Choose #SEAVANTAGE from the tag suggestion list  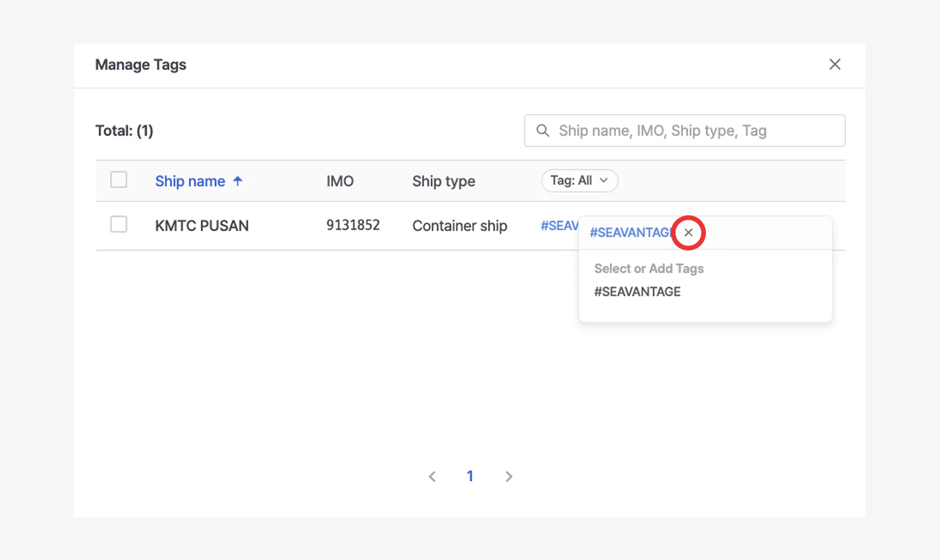637,291
